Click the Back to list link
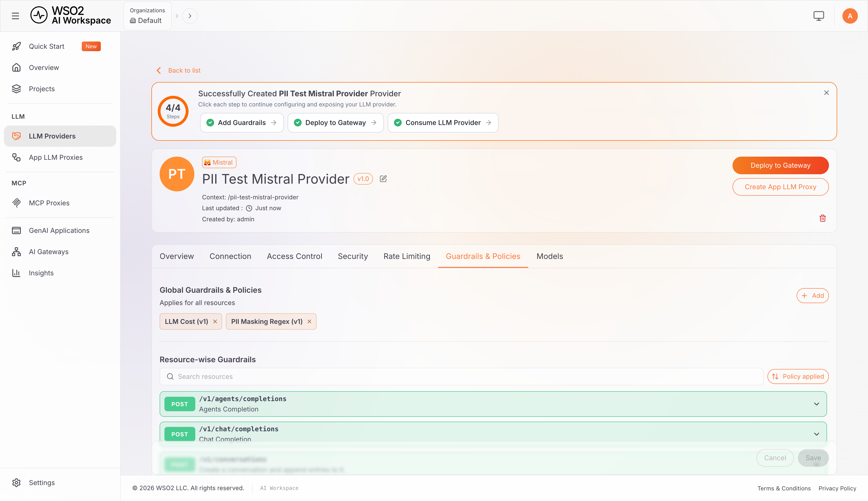The width and height of the screenshot is (868, 501). coord(179,70)
